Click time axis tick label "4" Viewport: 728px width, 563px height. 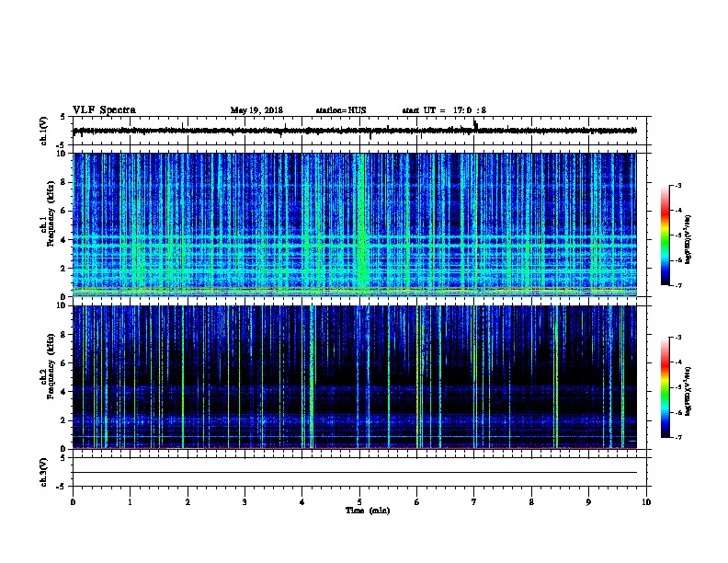coord(301,502)
